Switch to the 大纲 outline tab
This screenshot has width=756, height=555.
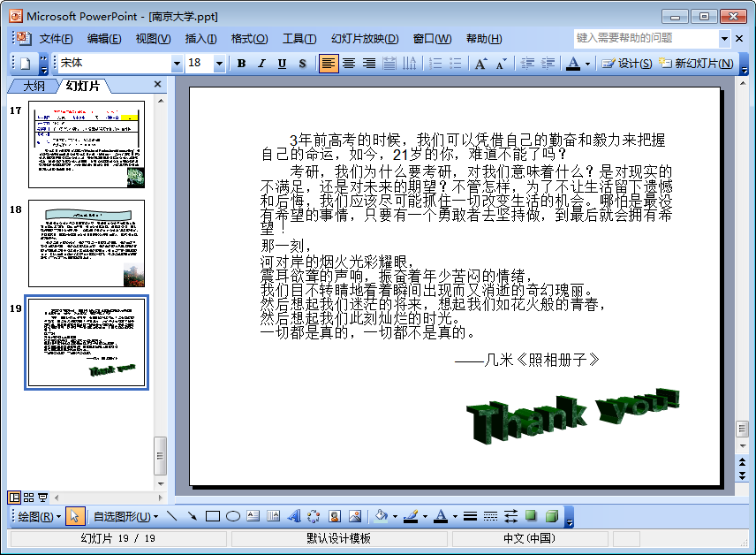[34, 86]
